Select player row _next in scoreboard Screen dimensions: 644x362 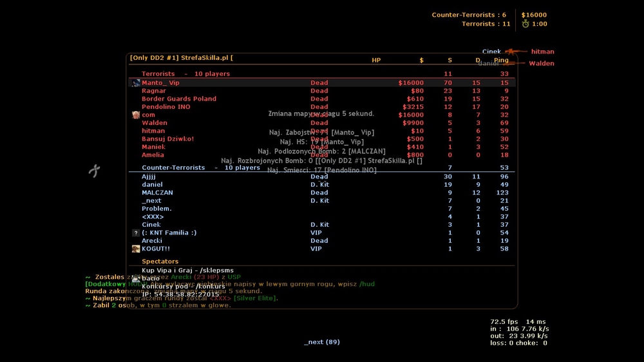pos(321,201)
